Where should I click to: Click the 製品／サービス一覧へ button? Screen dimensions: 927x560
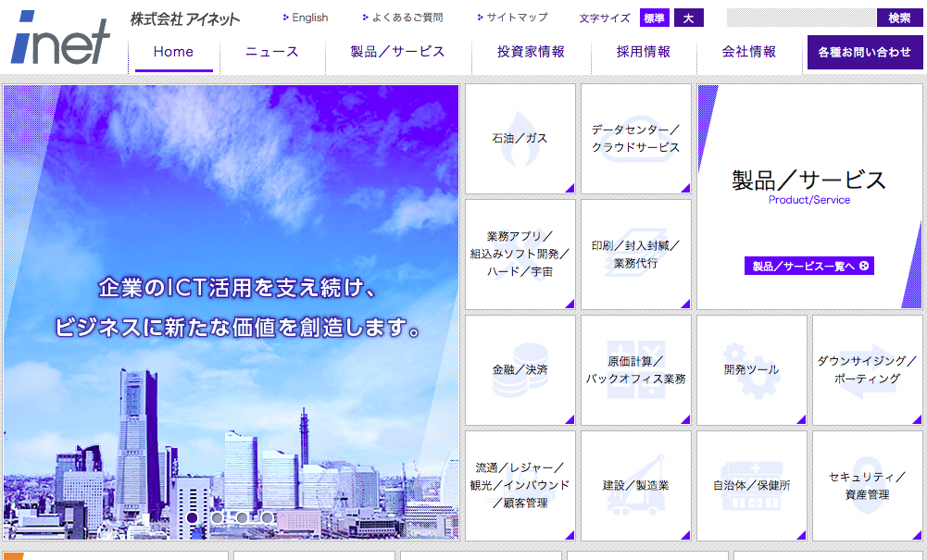[x=808, y=267]
